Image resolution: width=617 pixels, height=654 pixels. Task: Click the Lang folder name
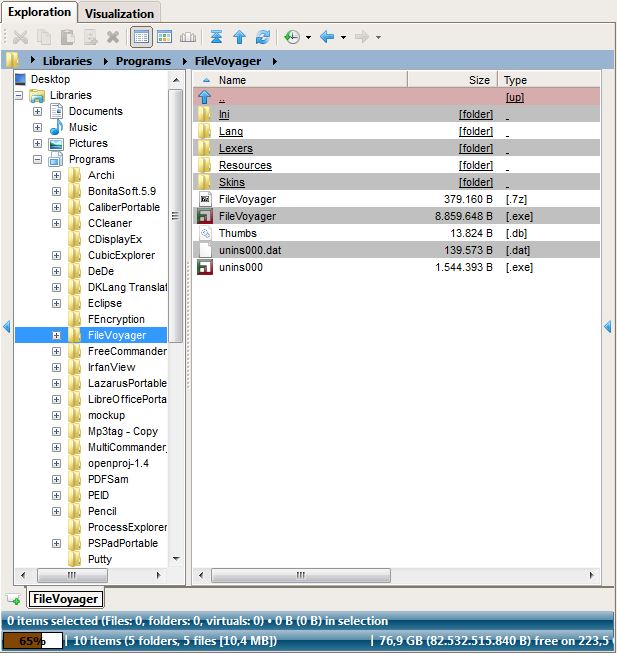click(x=231, y=131)
